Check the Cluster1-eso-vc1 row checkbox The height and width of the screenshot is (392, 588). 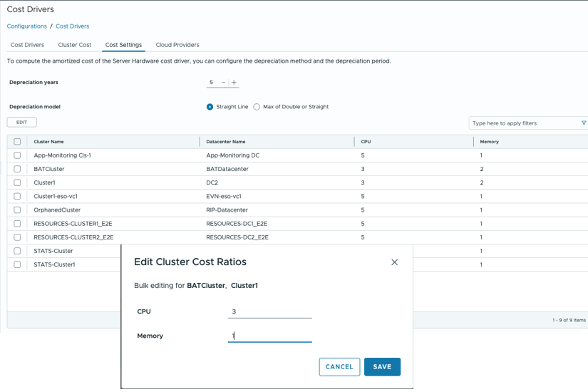pyautogui.click(x=17, y=196)
